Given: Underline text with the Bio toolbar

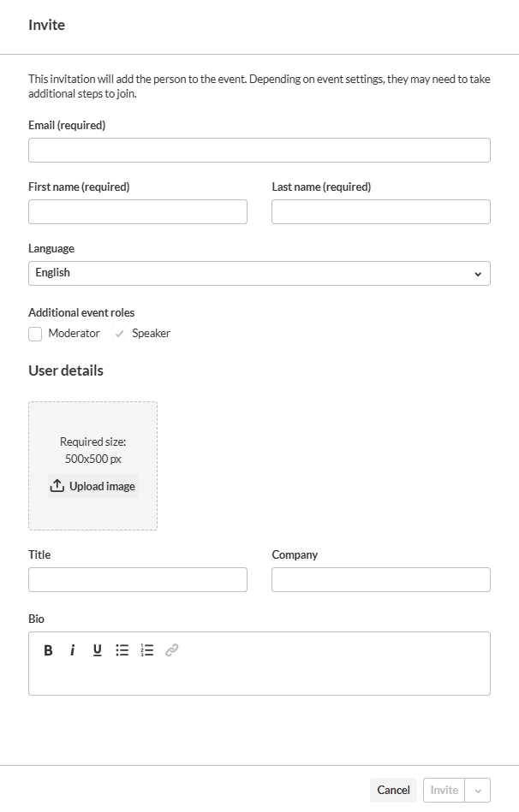Looking at the screenshot, I should coord(98,650).
